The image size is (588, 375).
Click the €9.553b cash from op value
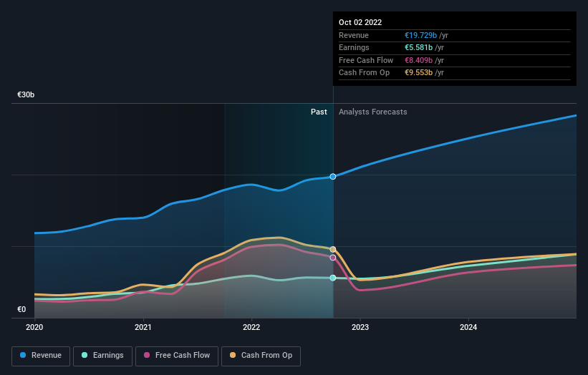[x=418, y=73]
